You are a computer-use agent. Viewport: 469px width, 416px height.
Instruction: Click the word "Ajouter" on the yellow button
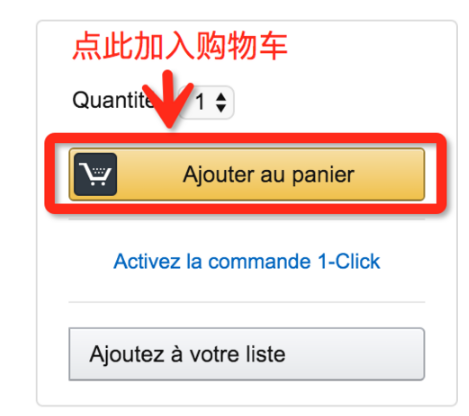pyautogui.click(x=219, y=175)
